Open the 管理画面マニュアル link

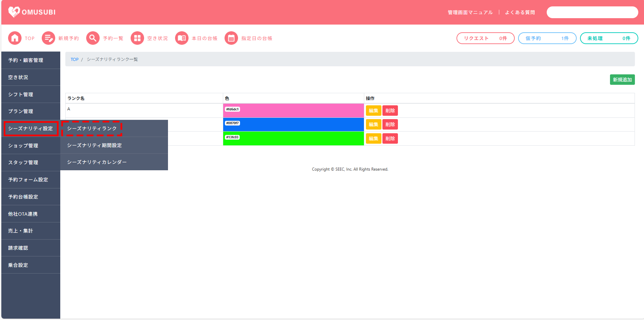(x=470, y=12)
